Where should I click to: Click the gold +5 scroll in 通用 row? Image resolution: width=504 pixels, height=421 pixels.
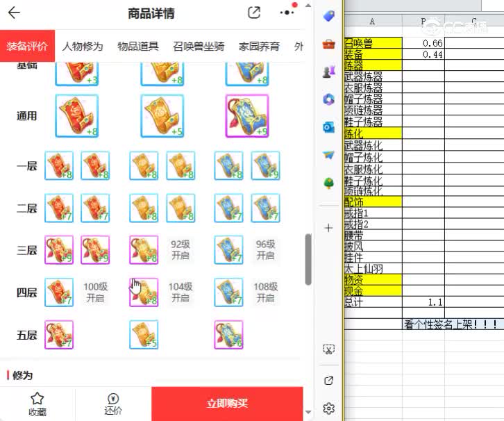[x=162, y=116]
